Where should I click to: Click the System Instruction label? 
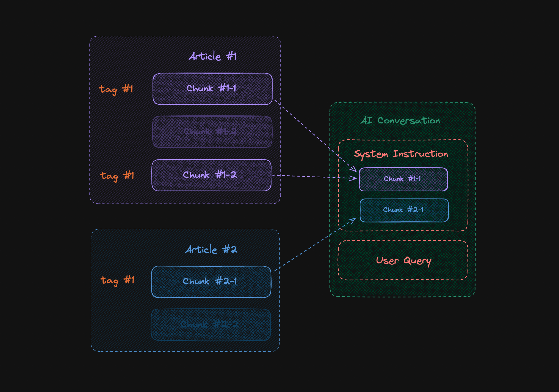pos(401,154)
